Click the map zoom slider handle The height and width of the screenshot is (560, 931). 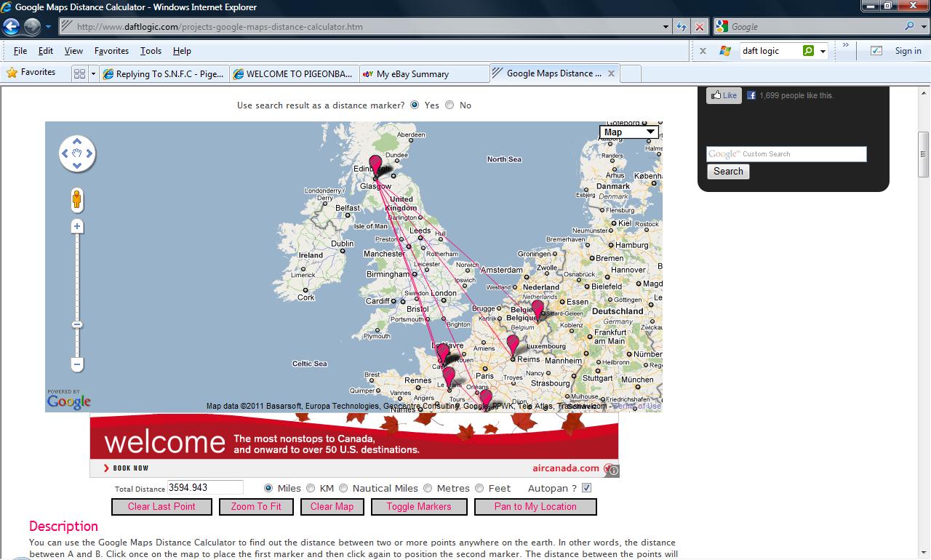(77, 324)
